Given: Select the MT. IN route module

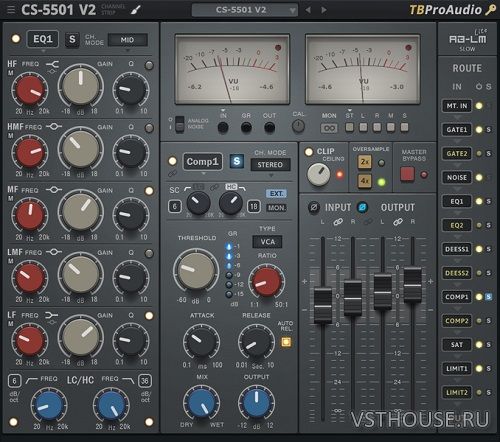Looking at the screenshot, I should coord(457,106).
